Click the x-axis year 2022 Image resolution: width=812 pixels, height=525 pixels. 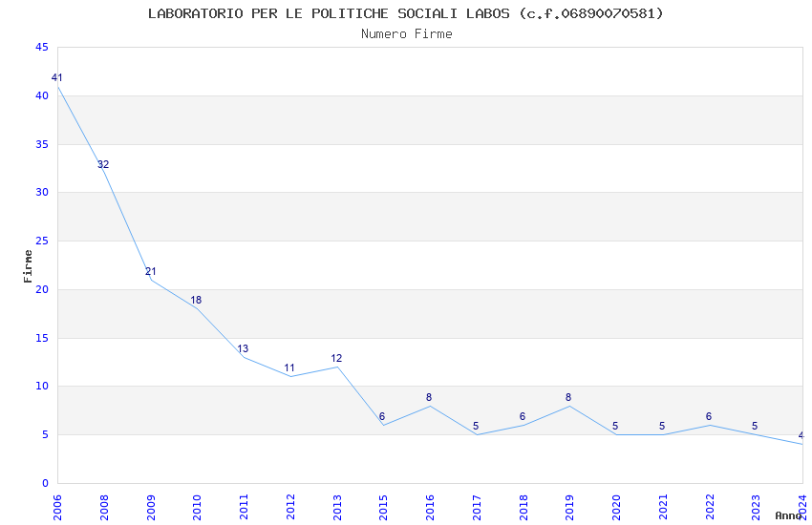click(710, 507)
